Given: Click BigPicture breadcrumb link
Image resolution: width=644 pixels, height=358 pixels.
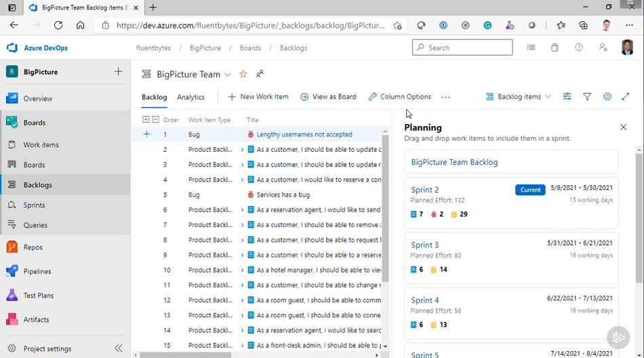Looking at the screenshot, I should click(x=205, y=47).
